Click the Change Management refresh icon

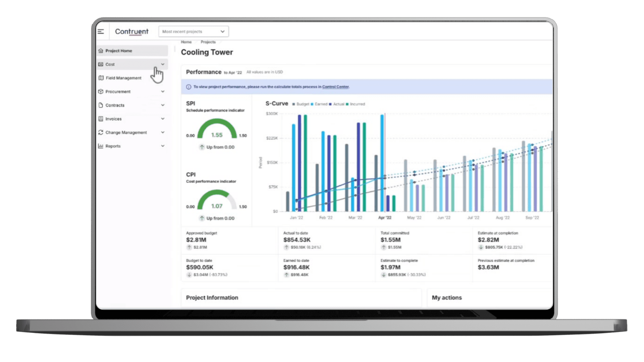click(101, 132)
